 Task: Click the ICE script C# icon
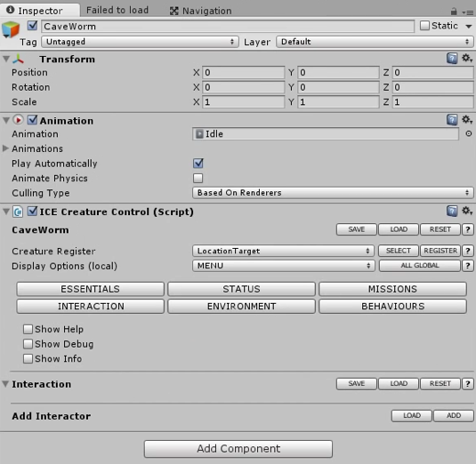18,212
